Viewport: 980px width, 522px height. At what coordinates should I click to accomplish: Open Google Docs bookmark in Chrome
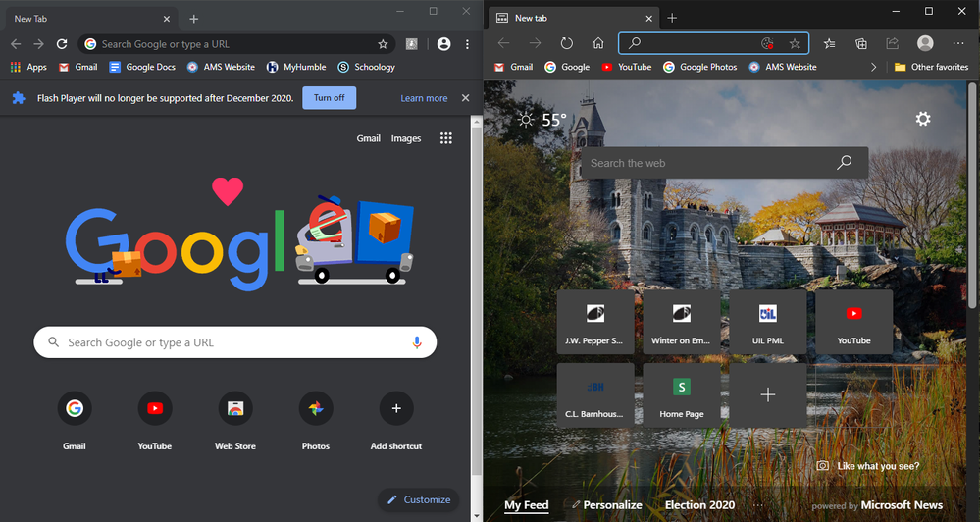coord(142,67)
